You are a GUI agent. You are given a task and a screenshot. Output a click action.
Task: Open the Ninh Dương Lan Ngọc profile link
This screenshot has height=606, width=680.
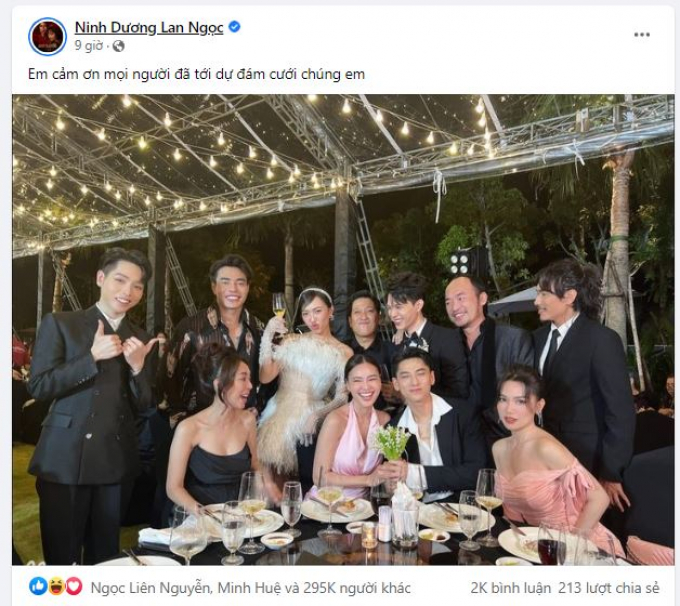click(x=149, y=27)
